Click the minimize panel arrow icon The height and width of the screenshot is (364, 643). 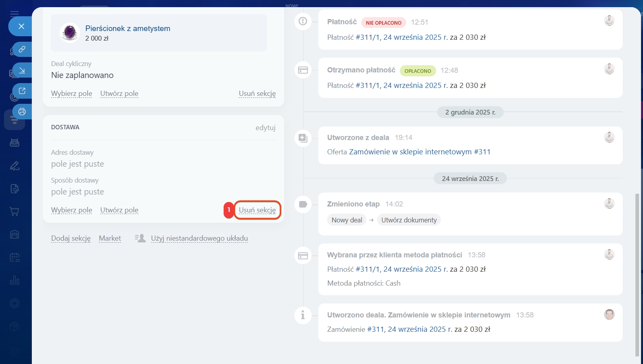22,70
